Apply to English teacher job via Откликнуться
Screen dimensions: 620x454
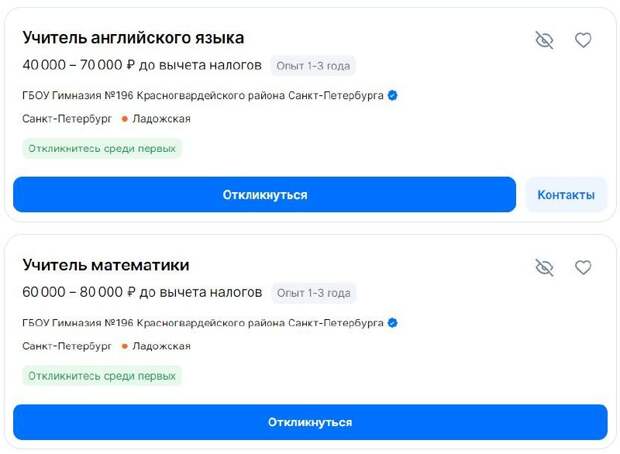coord(265,195)
